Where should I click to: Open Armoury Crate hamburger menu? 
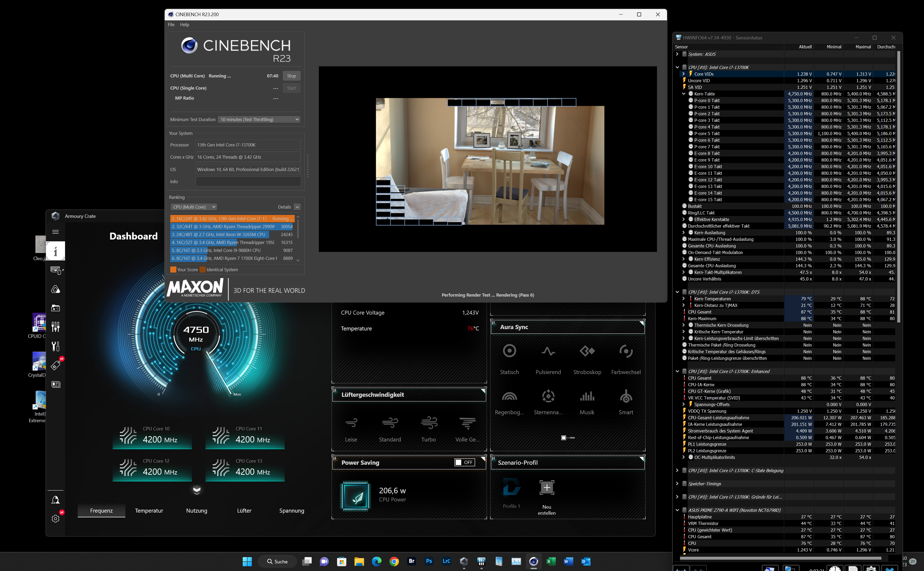[x=56, y=232]
